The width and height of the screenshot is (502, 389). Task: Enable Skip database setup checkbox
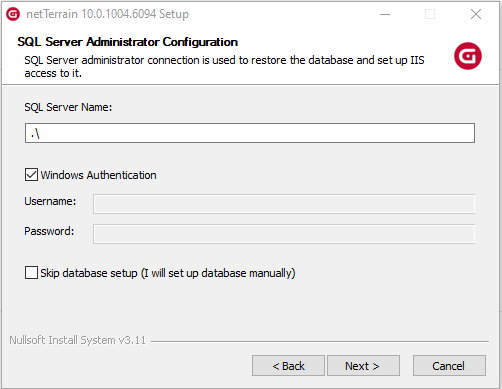click(31, 273)
